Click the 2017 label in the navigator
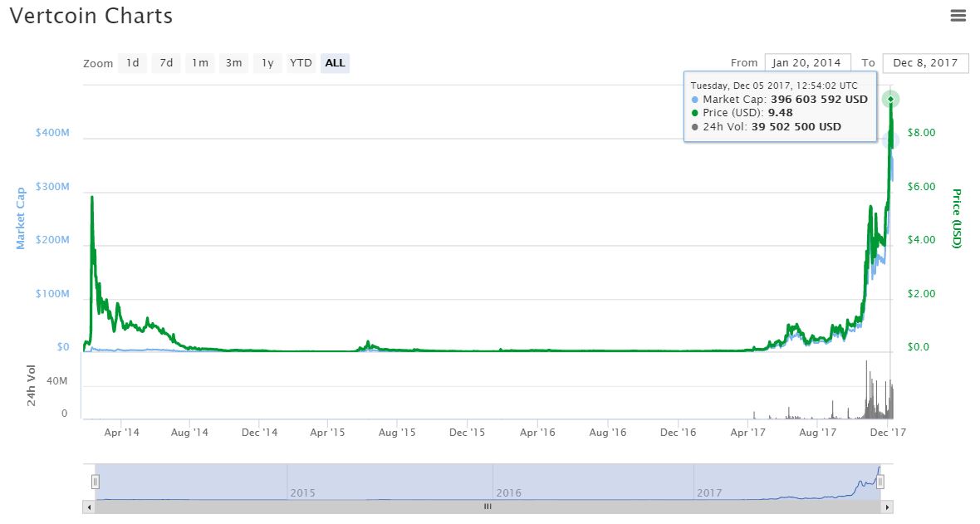980x524 pixels. click(x=709, y=492)
